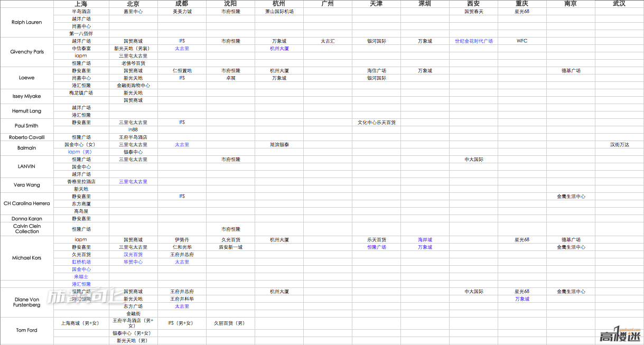Select the Vera Wang brand label
The image size is (644, 345).
(26, 185)
